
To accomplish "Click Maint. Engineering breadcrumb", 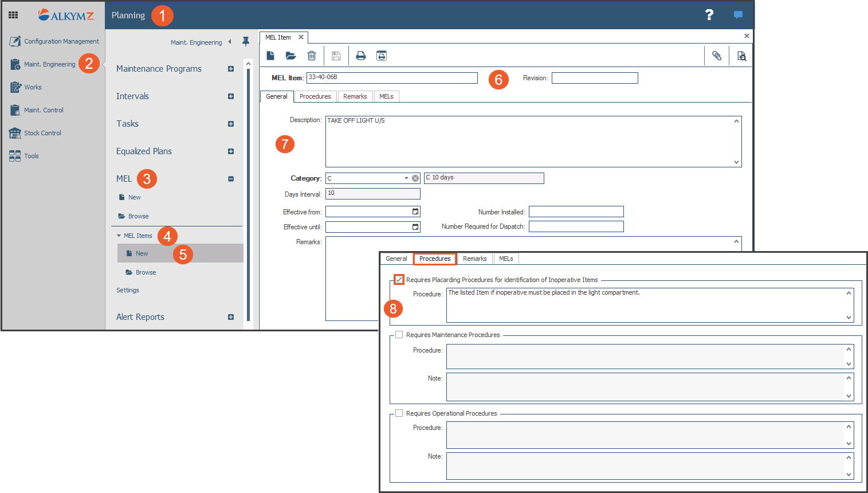I will (x=196, y=42).
